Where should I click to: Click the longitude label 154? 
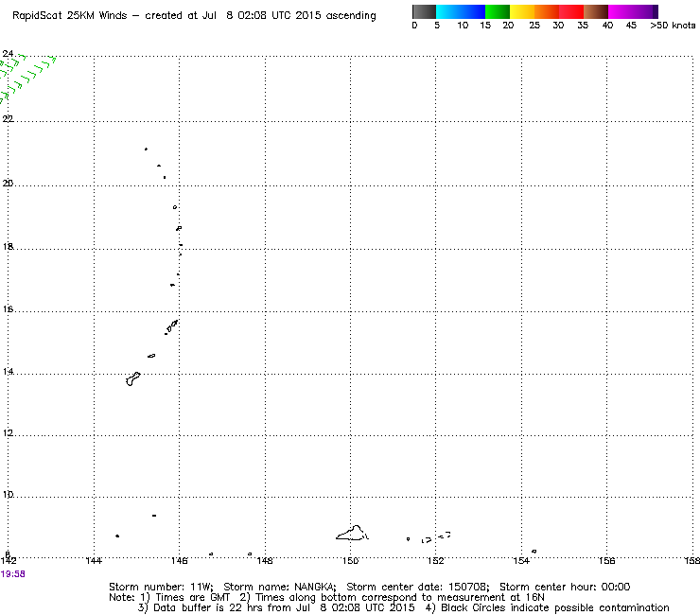coord(521,560)
